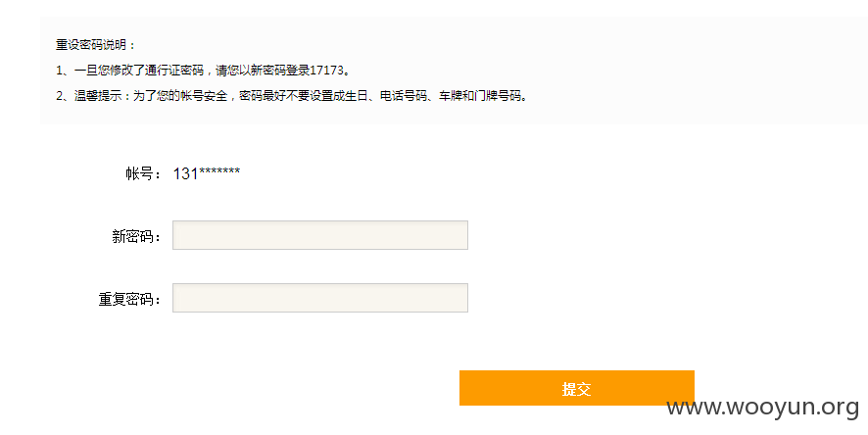This screenshot has width=868, height=435.
Task: Focus the 重复密码 input field
Action: [x=320, y=298]
